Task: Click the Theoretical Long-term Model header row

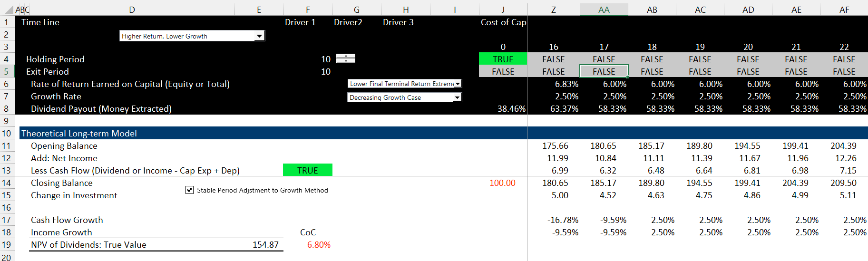Action: (x=79, y=134)
